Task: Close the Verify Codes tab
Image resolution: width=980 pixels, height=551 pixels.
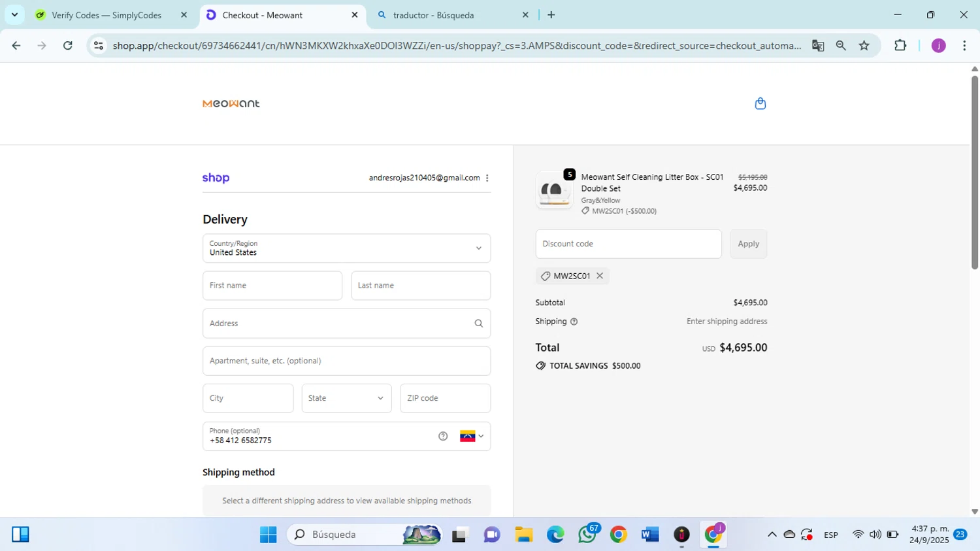Action: pyautogui.click(x=184, y=15)
